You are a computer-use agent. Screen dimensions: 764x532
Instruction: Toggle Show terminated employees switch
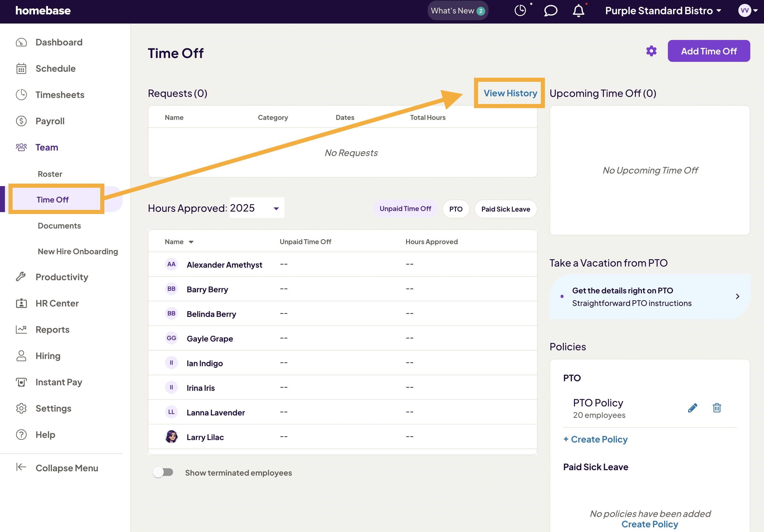pos(163,472)
